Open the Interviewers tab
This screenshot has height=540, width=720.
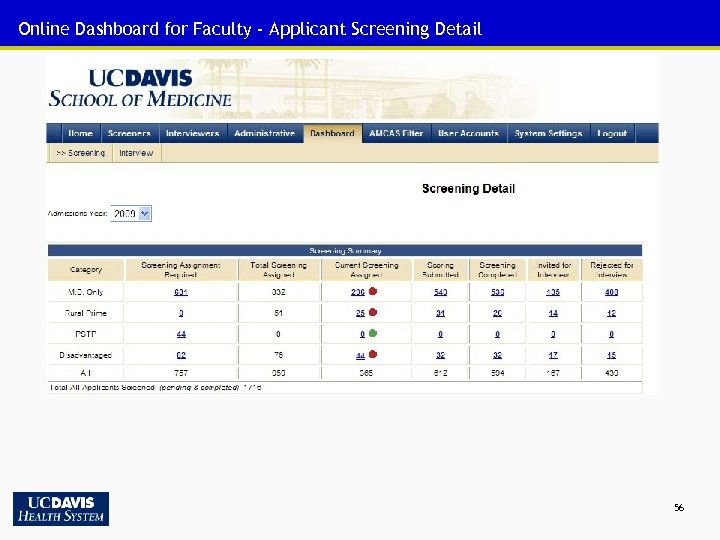[193, 133]
